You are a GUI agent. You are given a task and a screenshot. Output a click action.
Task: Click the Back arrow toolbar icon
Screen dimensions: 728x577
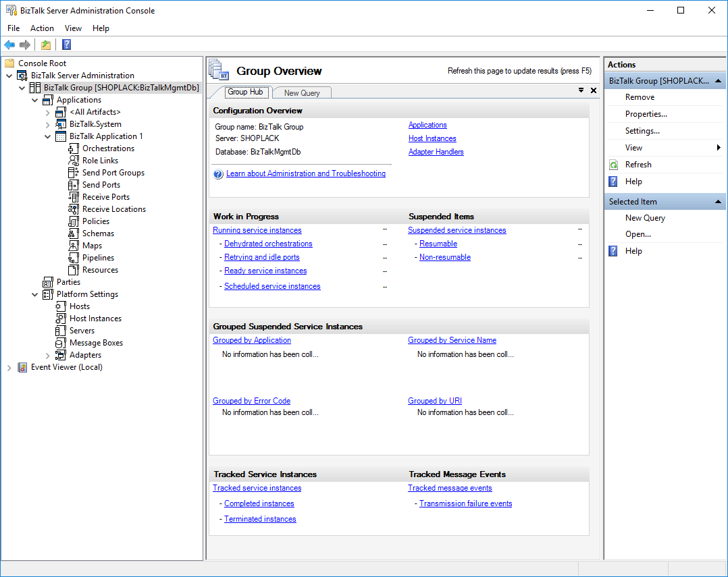[x=9, y=45]
